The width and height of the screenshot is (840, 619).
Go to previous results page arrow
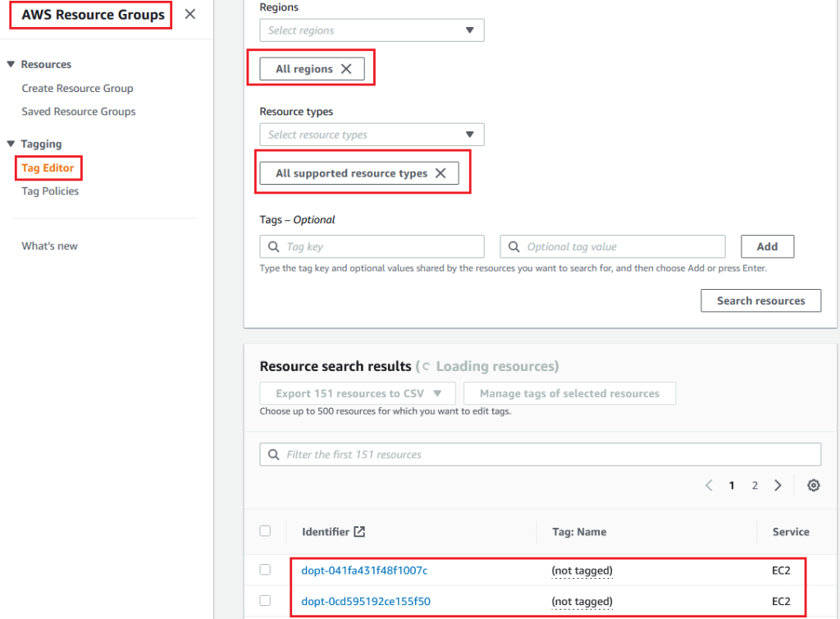[x=709, y=485]
